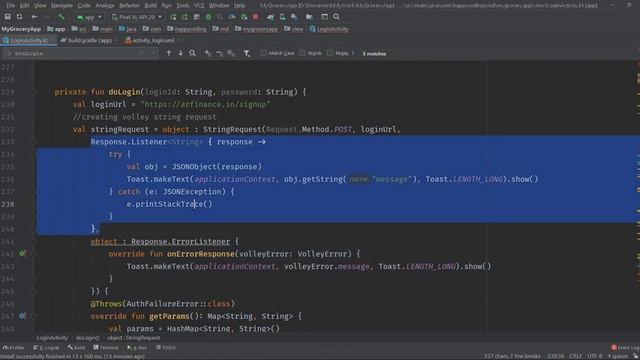
Task: Open the Refactor menu
Action: pos(129,5)
